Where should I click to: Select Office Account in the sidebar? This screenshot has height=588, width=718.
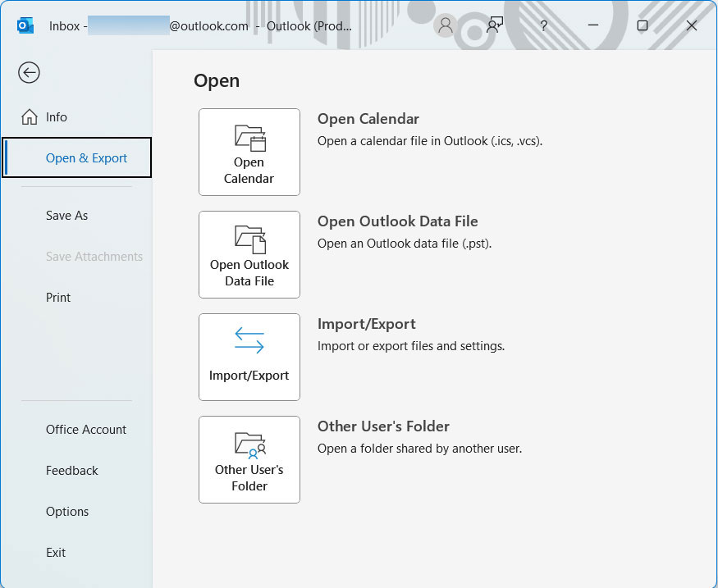86,429
